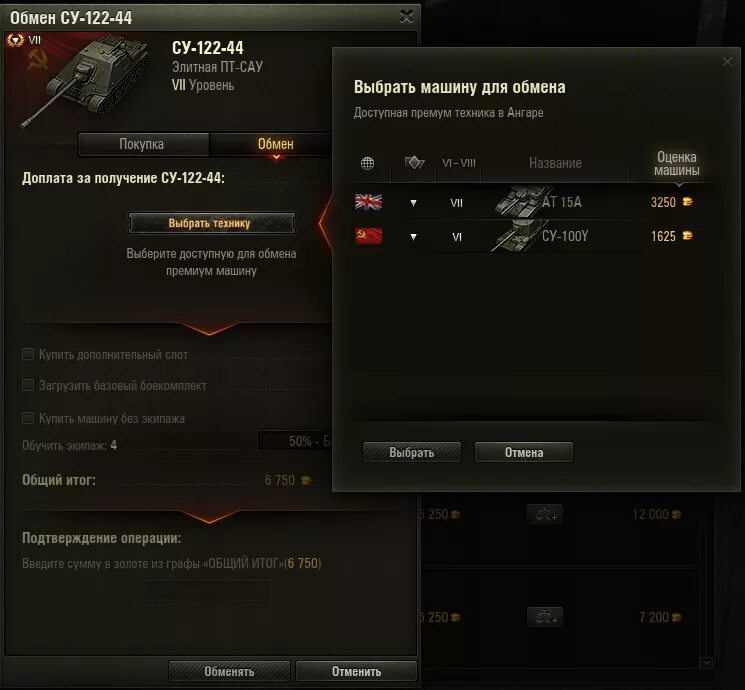Check Купить машину без экипажа option
This screenshot has width=745, height=690.
[28, 418]
